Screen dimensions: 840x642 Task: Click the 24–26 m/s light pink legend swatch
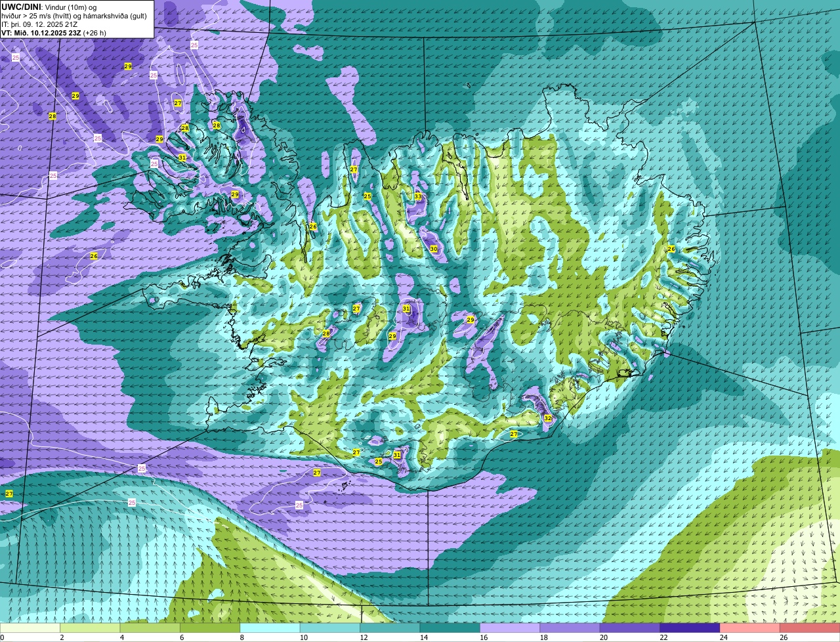tap(750, 628)
